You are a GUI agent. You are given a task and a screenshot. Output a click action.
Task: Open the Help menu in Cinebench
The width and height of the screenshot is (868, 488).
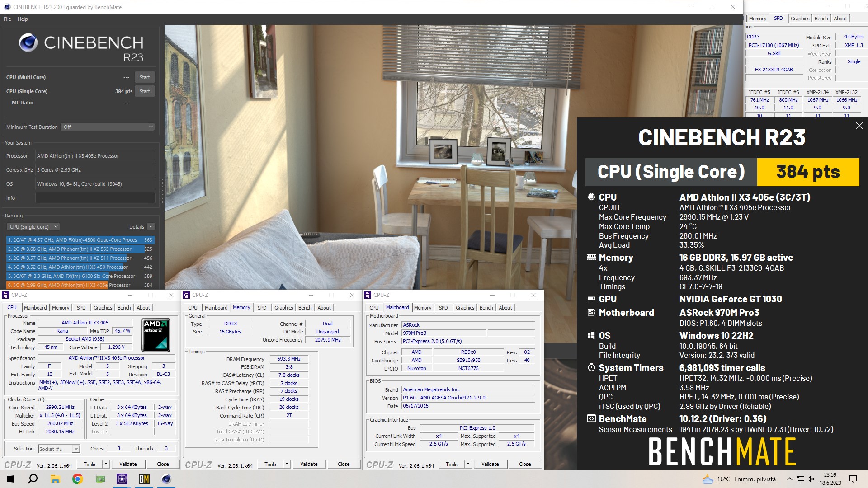tap(23, 19)
